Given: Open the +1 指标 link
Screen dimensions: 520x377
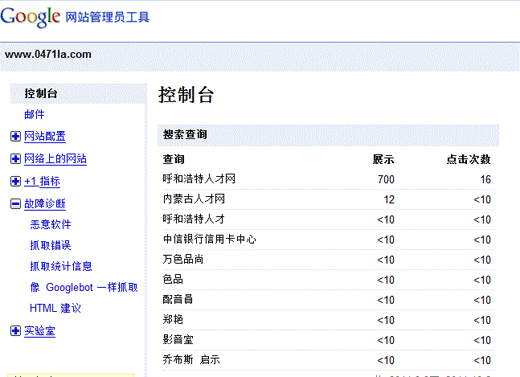Looking at the screenshot, I should pos(42,181).
